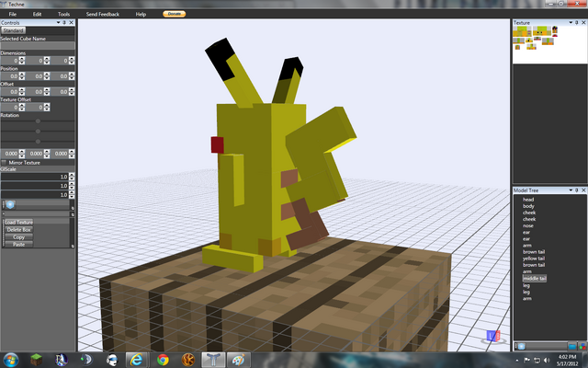
Task: Open the Help menu
Action: coord(141,15)
